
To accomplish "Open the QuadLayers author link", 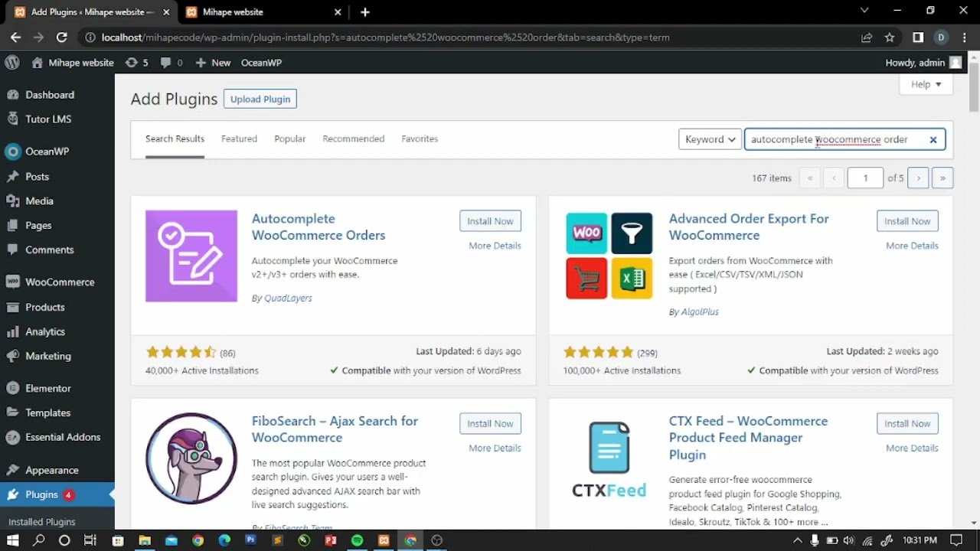I will 288,298.
